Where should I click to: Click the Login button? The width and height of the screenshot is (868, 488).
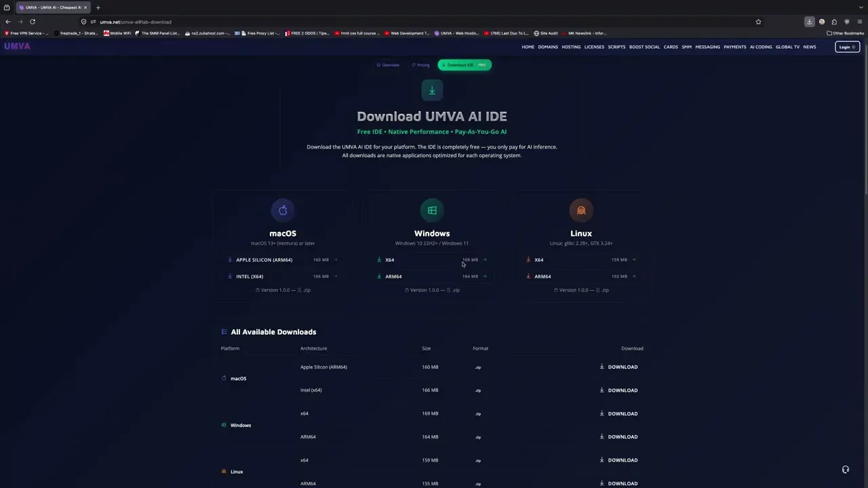[847, 47]
